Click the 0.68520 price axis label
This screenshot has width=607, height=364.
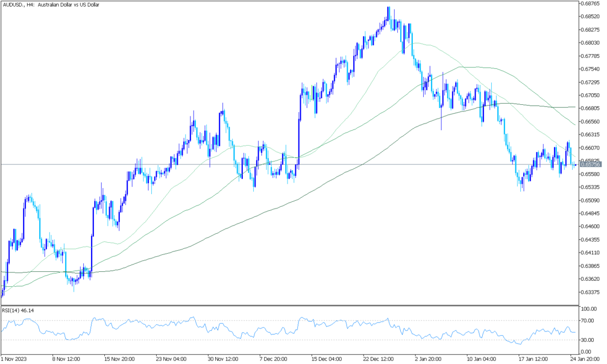[x=591, y=16]
